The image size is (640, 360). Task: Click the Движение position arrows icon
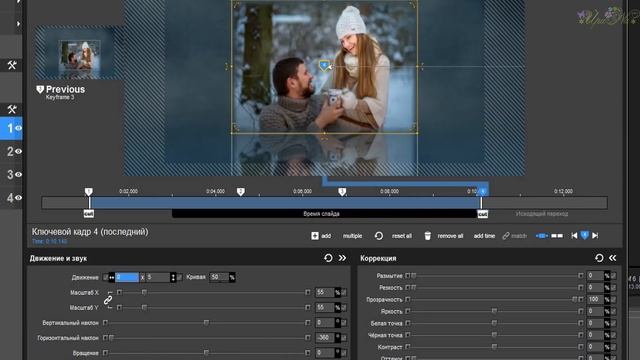(111, 278)
